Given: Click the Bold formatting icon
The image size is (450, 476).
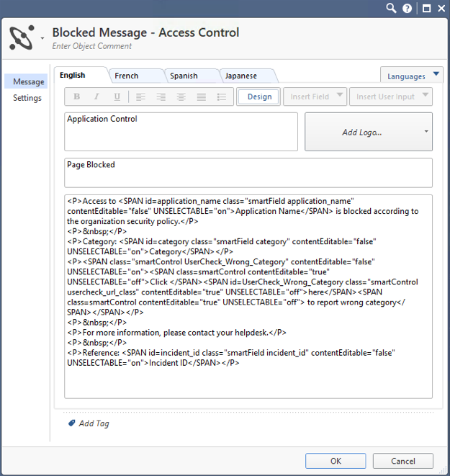Looking at the screenshot, I should click(77, 96).
